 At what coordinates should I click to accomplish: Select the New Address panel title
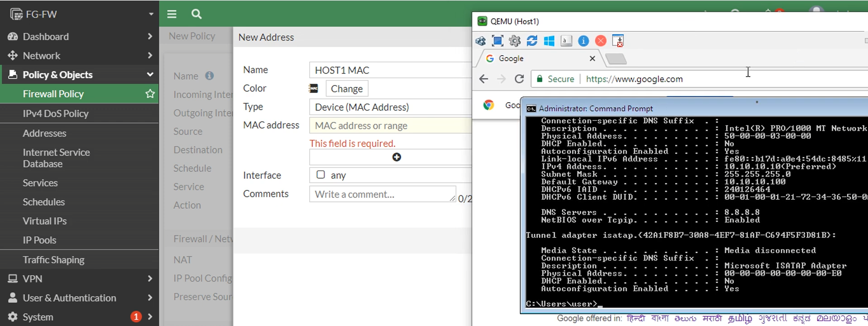pos(266,37)
